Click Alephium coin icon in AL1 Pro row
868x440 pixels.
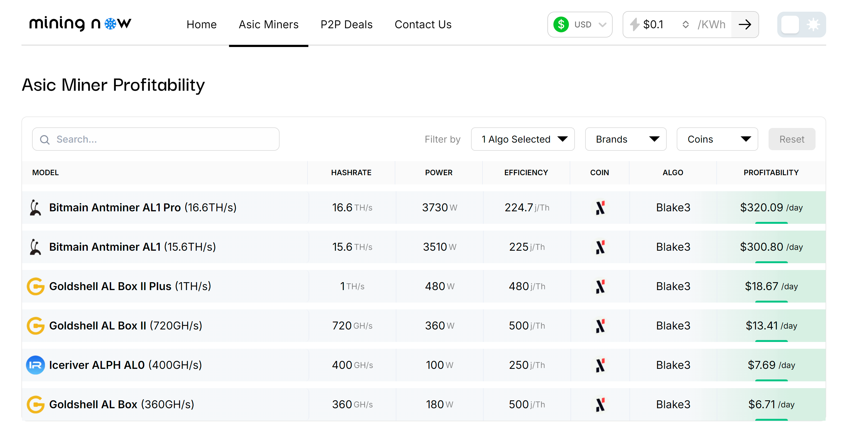pyautogui.click(x=600, y=208)
